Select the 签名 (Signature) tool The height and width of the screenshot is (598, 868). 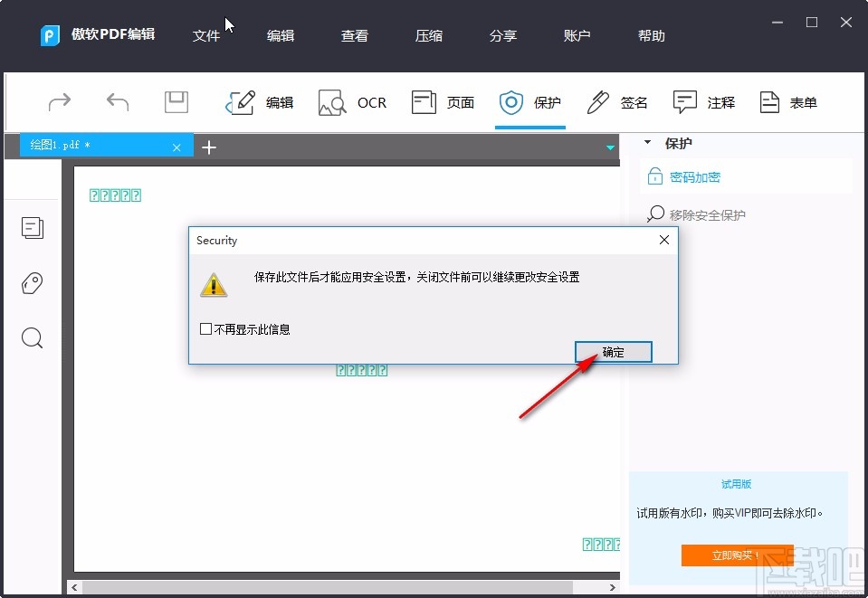[616, 102]
